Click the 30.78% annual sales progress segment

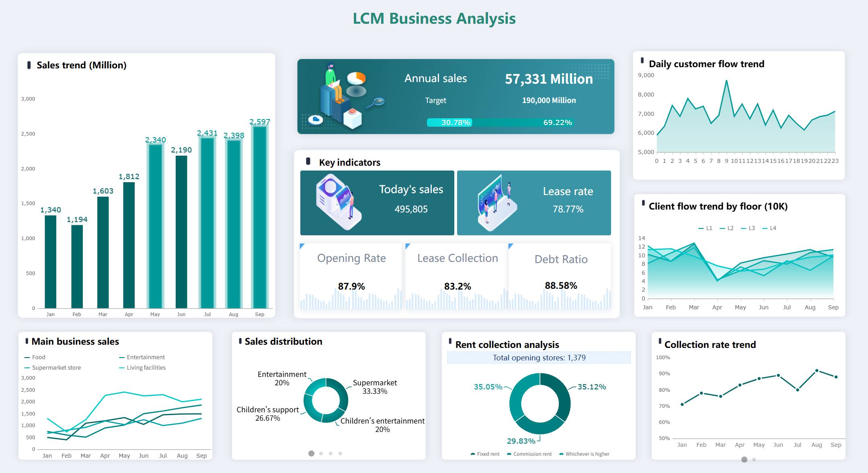pyautogui.click(x=449, y=122)
